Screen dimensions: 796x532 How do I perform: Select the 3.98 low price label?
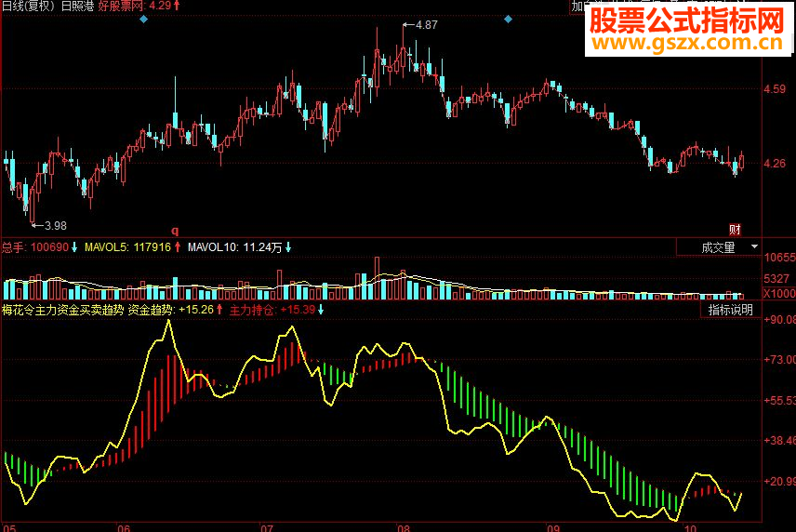[56, 225]
